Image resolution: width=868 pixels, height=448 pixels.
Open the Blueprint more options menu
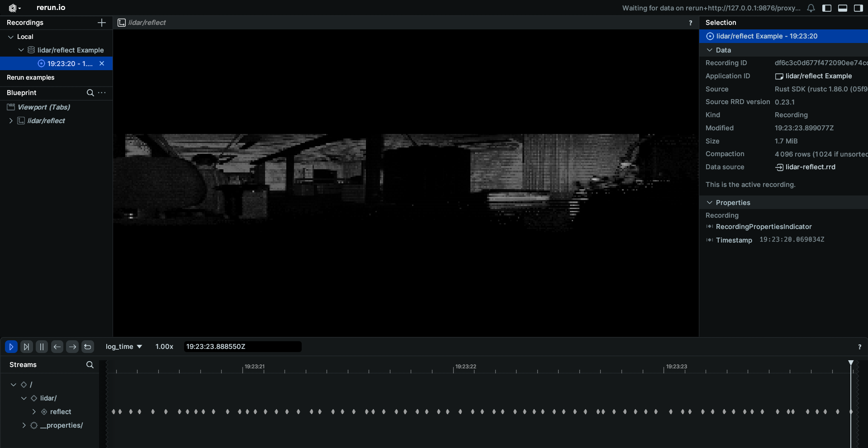(x=102, y=93)
